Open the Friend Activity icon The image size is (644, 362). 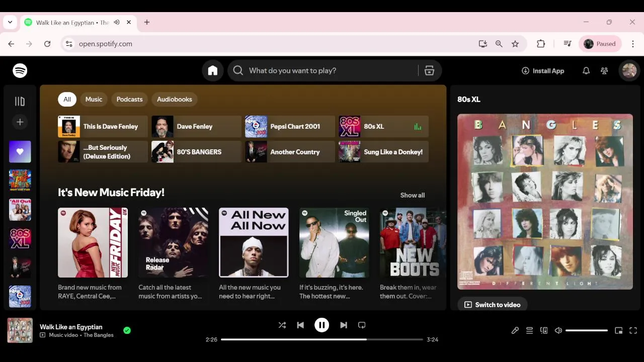click(604, 71)
